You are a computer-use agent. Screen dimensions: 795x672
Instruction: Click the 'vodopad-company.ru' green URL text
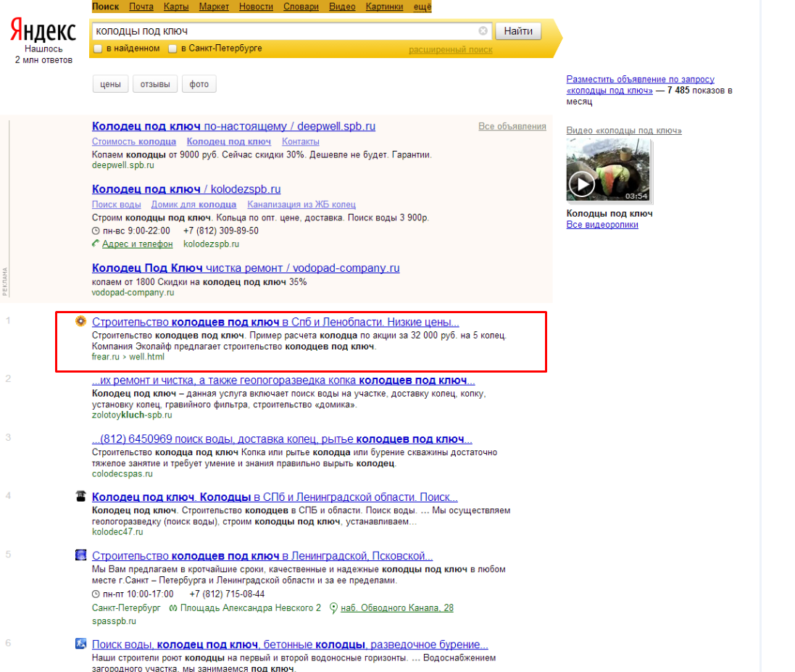coord(133,293)
